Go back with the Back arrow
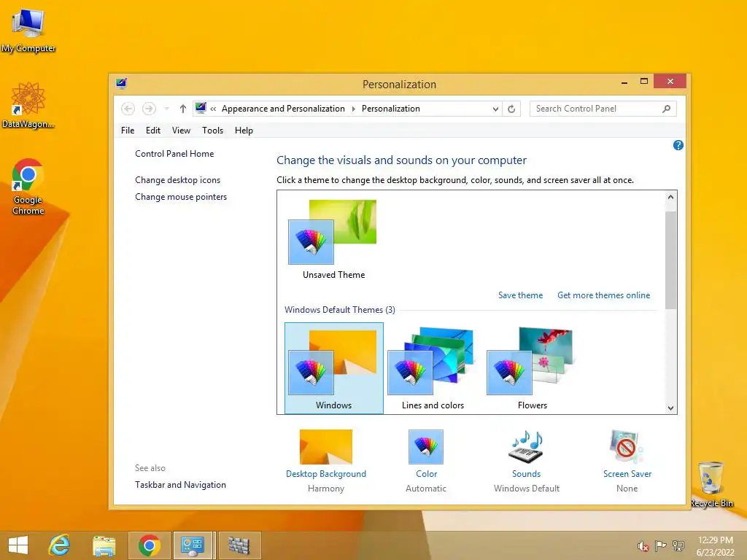Image resolution: width=747 pixels, height=560 pixels. point(128,109)
